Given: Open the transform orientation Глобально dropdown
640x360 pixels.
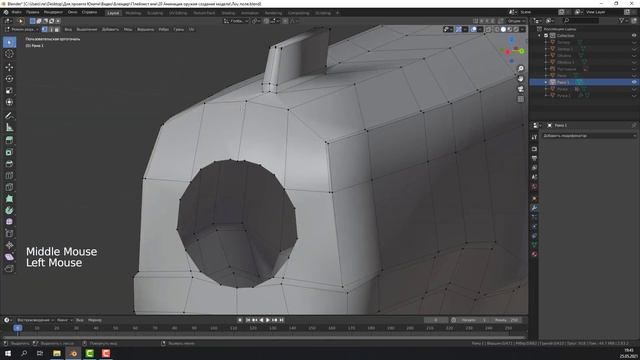Looking at the screenshot, I should [x=236, y=21].
